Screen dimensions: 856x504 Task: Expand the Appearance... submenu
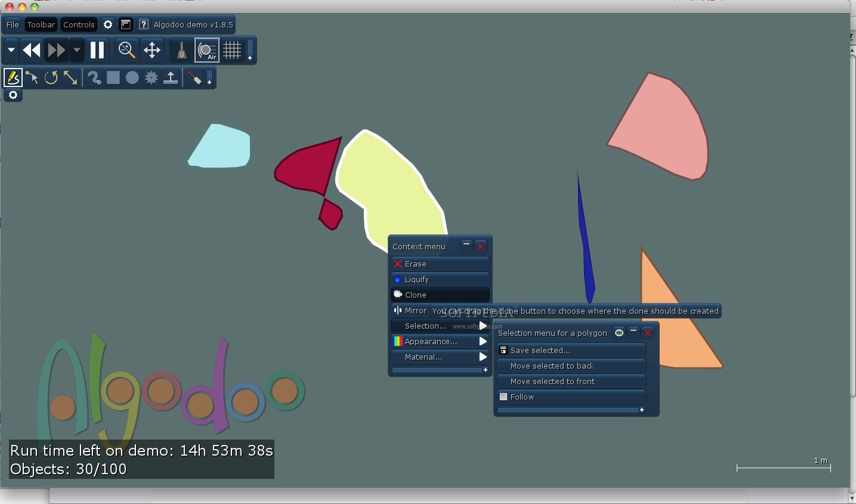pyautogui.click(x=440, y=341)
